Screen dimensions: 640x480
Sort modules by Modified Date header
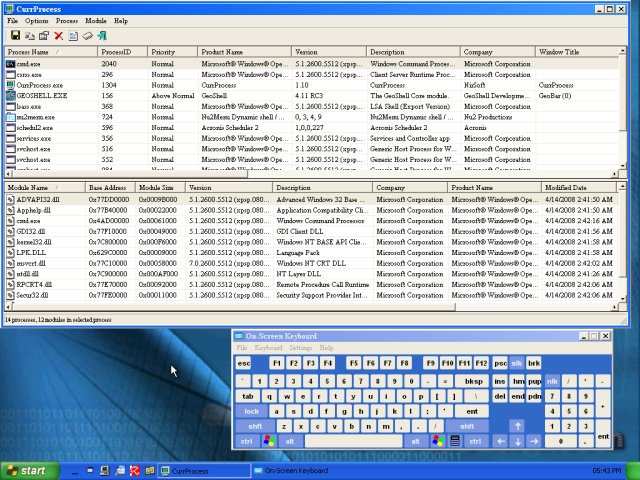click(x=579, y=188)
